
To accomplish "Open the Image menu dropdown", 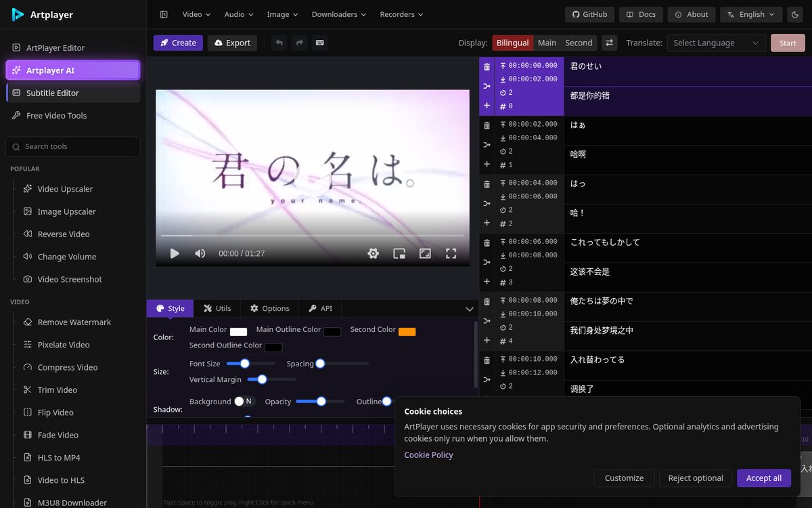I will (x=283, y=14).
